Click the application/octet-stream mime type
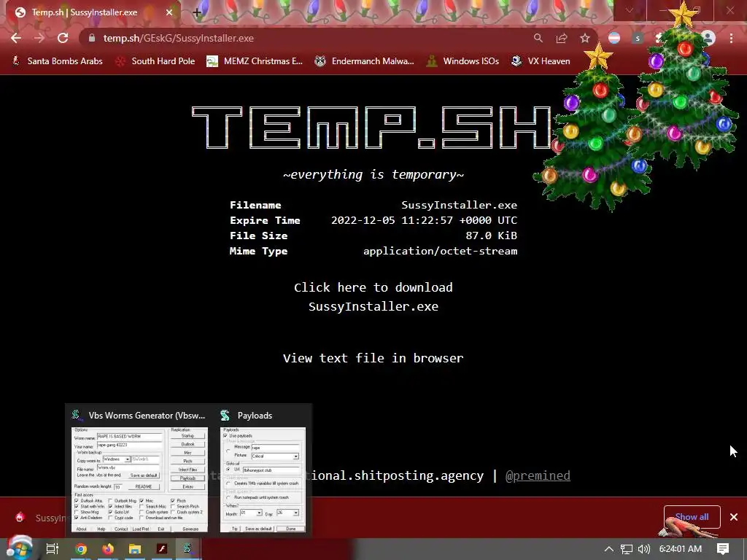The height and width of the screenshot is (560, 747). pyautogui.click(x=440, y=251)
